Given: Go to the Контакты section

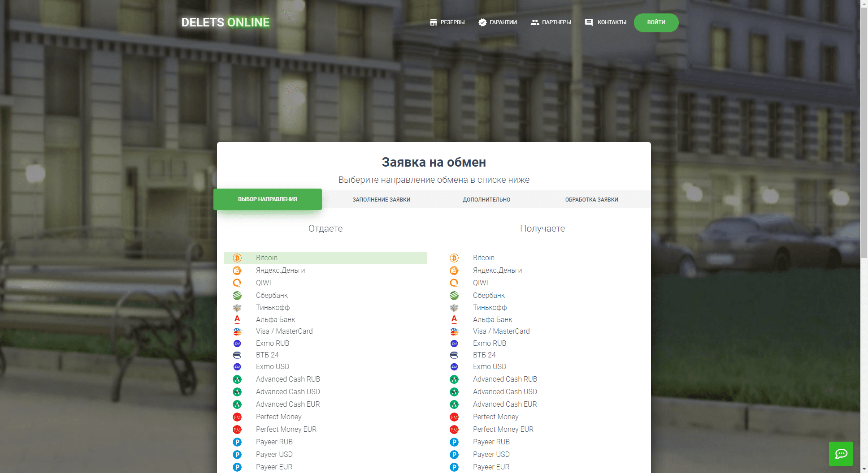Looking at the screenshot, I should click(612, 22).
